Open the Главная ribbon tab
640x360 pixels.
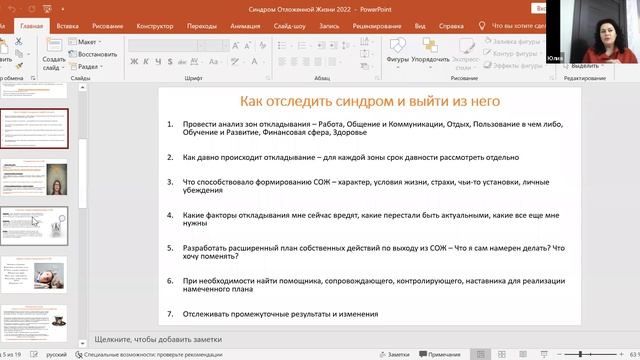tap(31, 26)
